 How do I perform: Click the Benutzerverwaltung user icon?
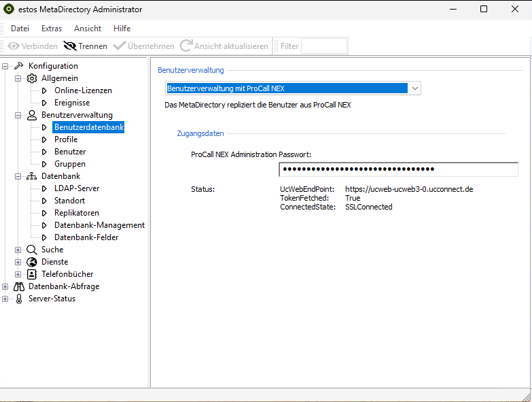32,115
